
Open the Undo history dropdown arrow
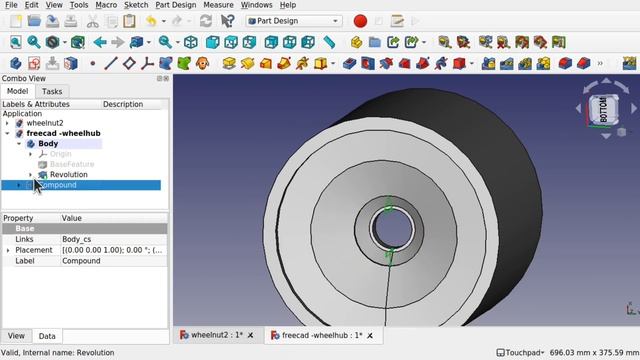pos(164,21)
